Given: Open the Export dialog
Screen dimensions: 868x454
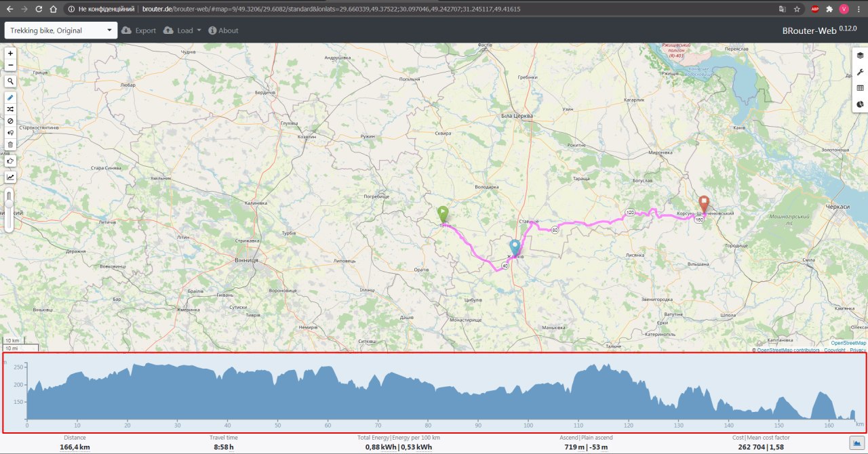Looking at the screenshot, I should (138, 30).
